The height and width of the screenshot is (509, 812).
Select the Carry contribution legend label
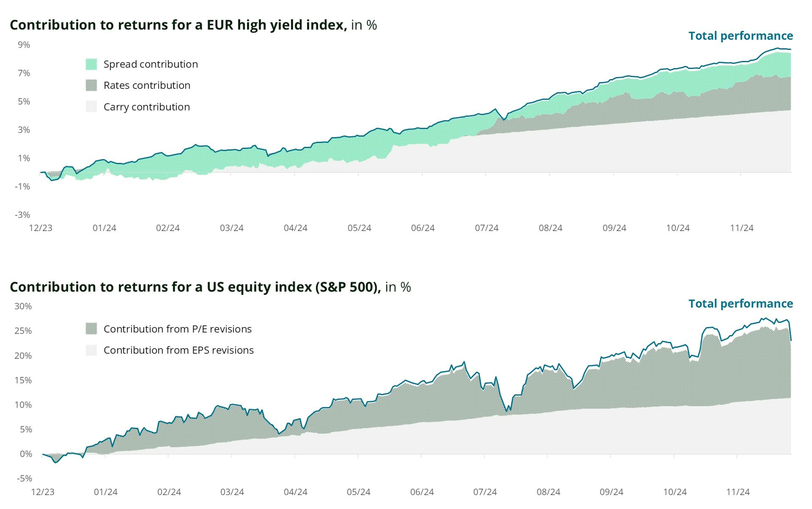[146, 107]
